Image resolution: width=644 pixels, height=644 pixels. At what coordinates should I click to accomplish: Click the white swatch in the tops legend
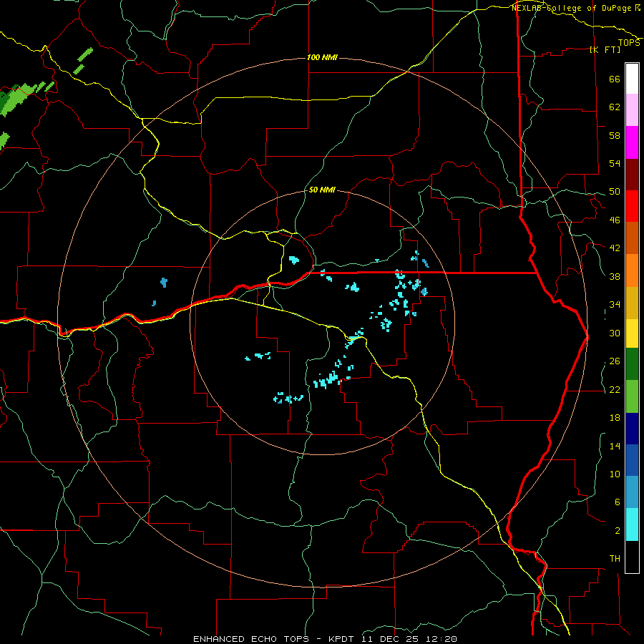[x=632, y=79]
